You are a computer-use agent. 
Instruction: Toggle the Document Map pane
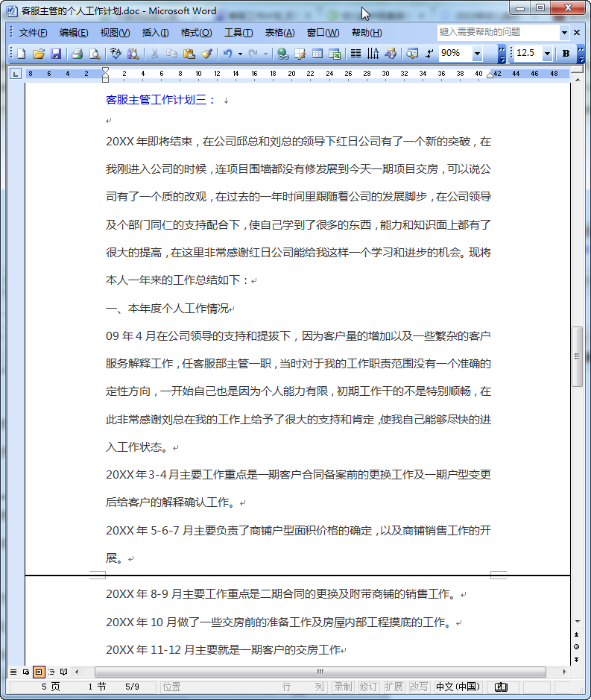[412, 54]
